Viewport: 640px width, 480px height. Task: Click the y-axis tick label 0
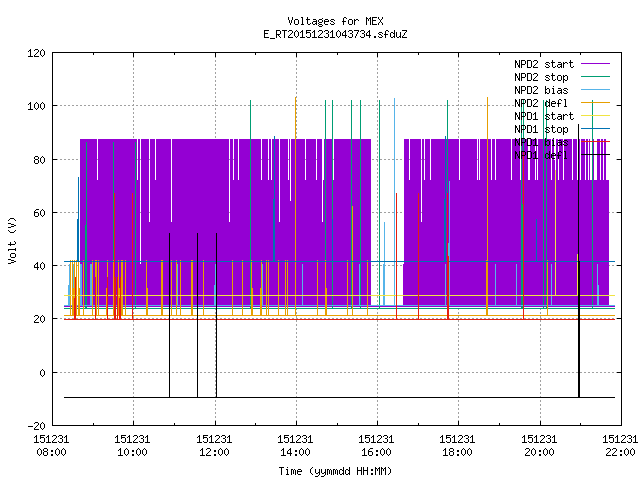[42, 373]
